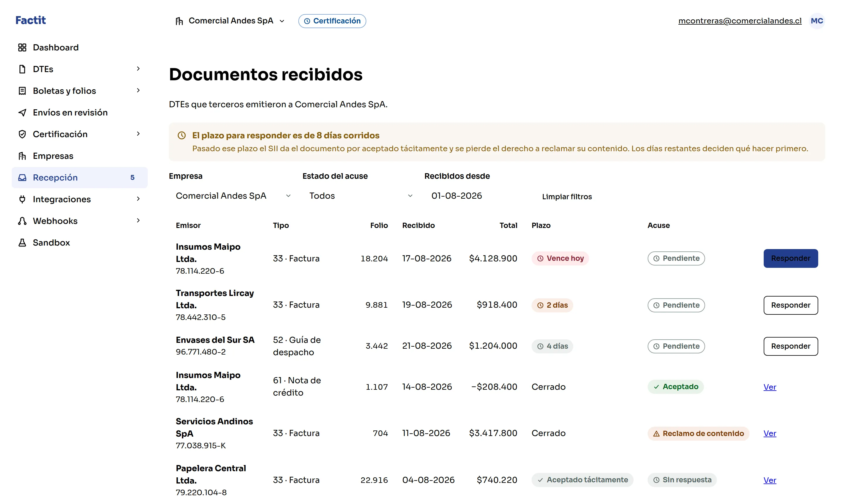Click the mcontreras@comercialandes.cl email link
The width and height of the screenshot is (844, 504).
click(740, 21)
